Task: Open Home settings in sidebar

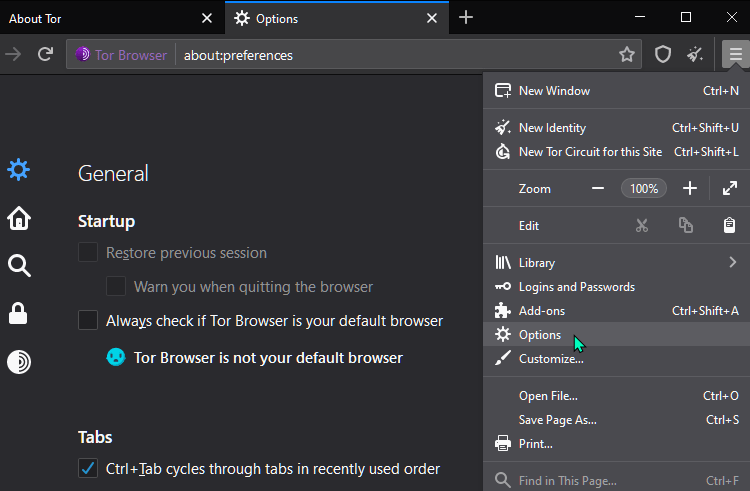Action: (19, 218)
